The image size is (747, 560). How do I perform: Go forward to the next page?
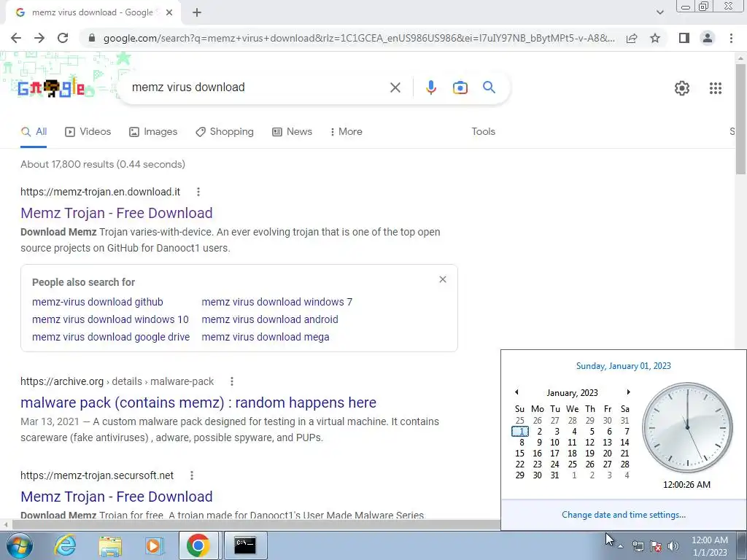pos(39,38)
